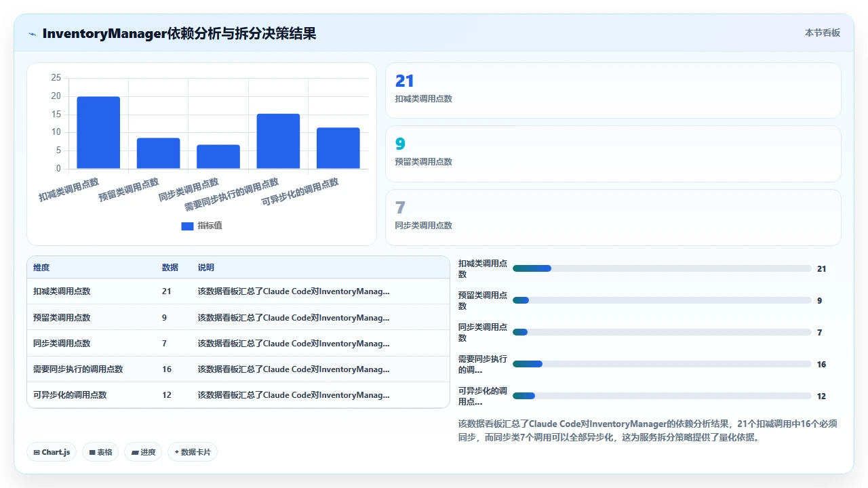Select table row 同步类调用点数
This screenshot has height=488, width=868.
238,343
